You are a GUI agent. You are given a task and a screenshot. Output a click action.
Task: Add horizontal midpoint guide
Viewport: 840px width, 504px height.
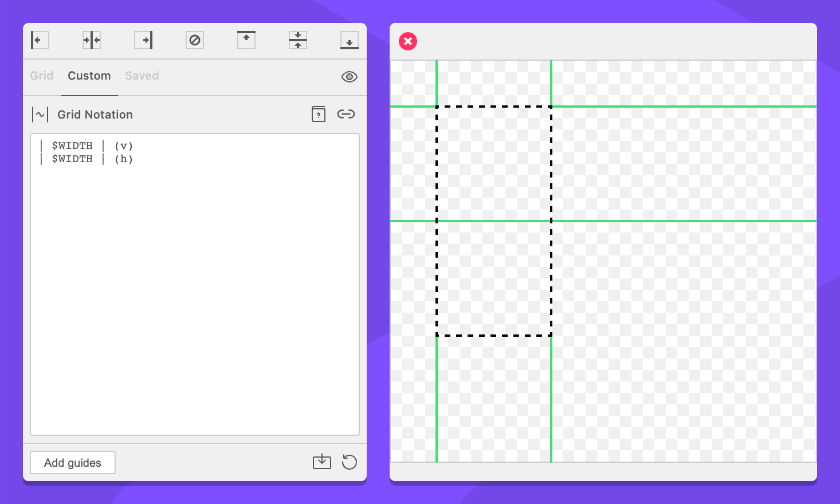pos(298,40)
